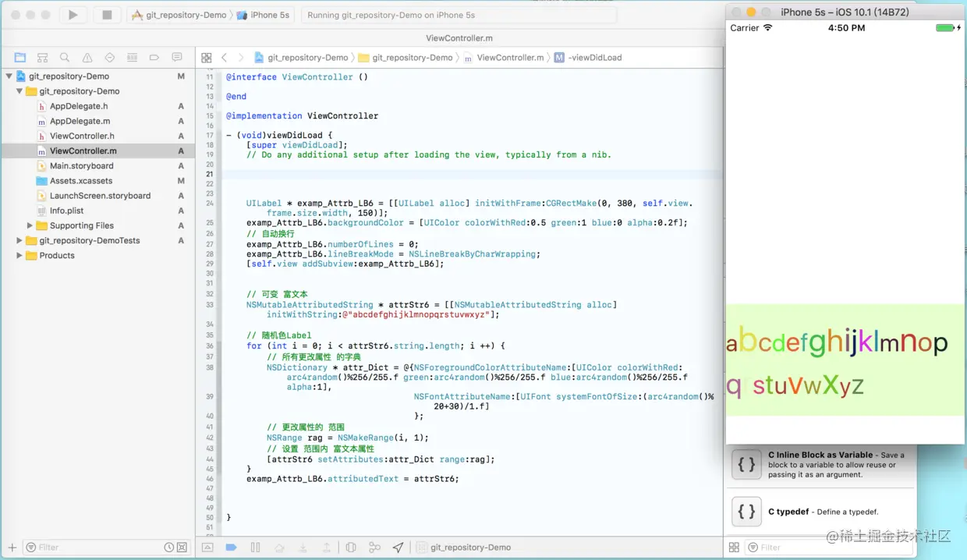Click the Simulate Location arrow icon
This screenshot has width=967, height=560.
[398, 548]
